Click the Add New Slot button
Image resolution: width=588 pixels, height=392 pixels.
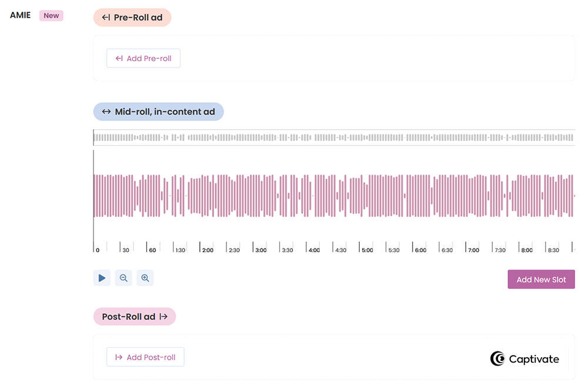click(541, 279)
